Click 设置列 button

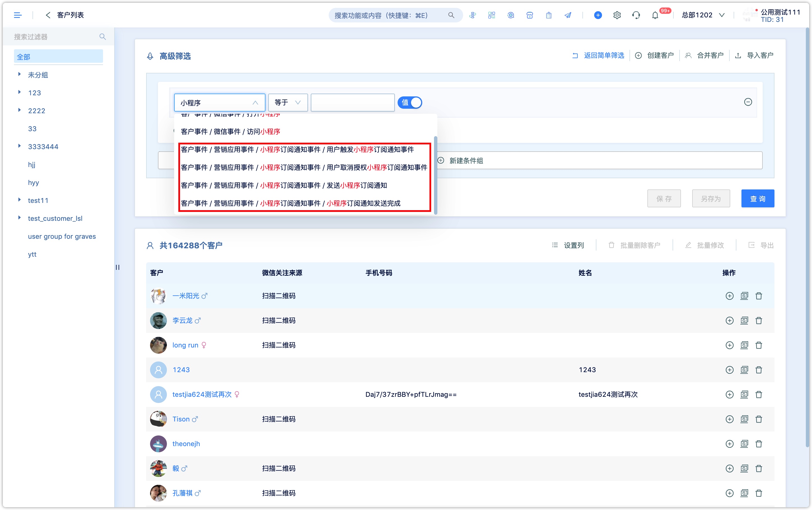click(568, 245)
